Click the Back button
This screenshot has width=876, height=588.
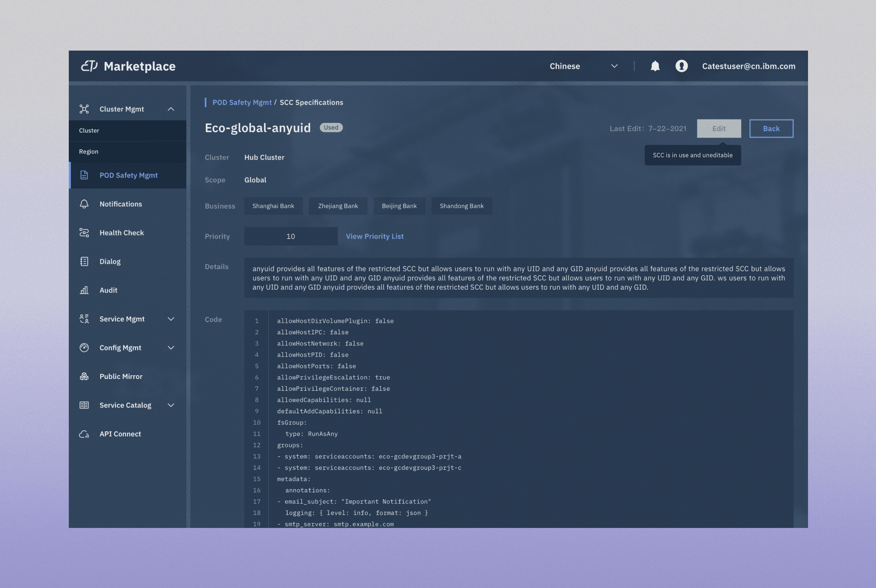click(x=771, y=128)
